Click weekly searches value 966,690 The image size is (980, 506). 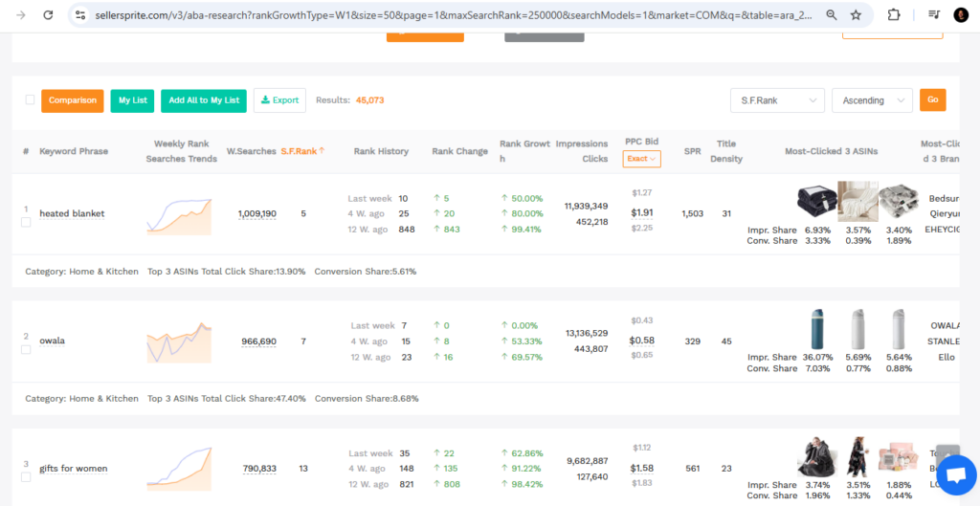(258, 341)
